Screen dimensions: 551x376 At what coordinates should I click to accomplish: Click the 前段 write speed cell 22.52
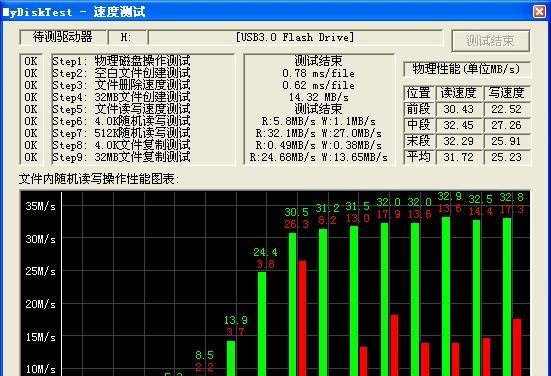point(506,109)
